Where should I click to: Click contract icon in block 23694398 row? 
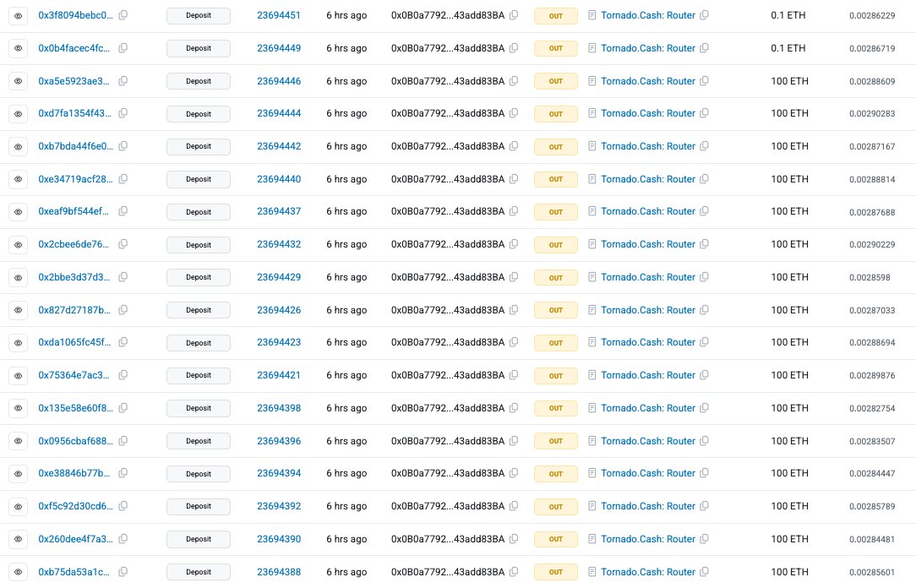pos(592,408)
